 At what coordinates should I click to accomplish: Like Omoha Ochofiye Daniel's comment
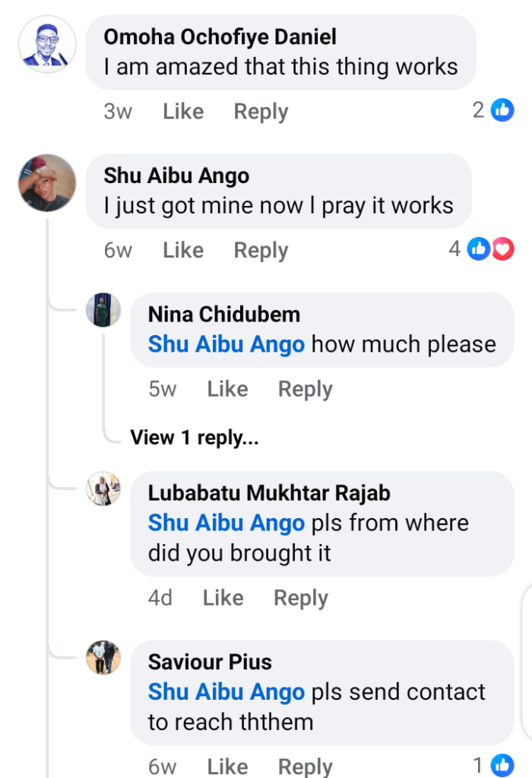coord(183,112)
